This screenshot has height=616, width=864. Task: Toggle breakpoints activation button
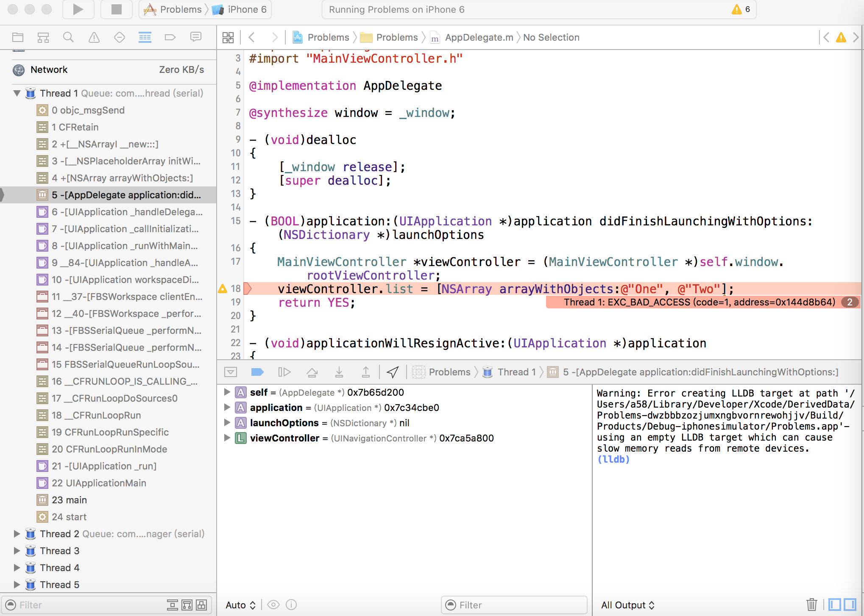point(257,372)
